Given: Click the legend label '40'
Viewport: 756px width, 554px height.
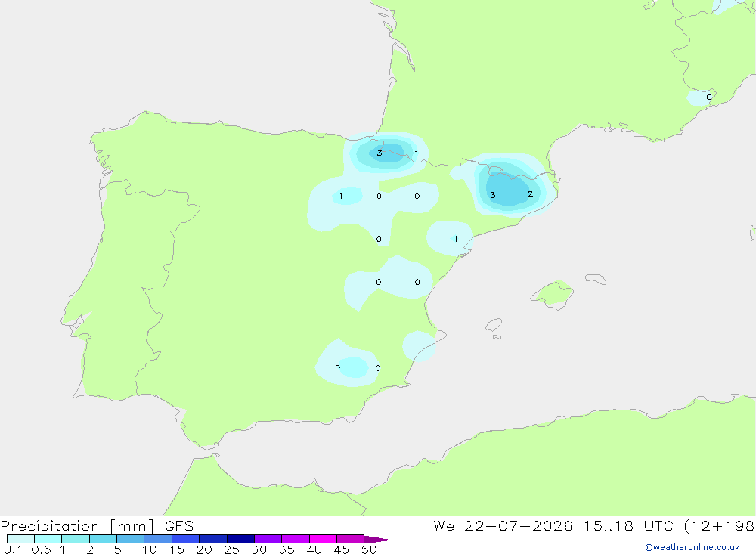Looking at the screenshot, I should [x=314, y=549].
